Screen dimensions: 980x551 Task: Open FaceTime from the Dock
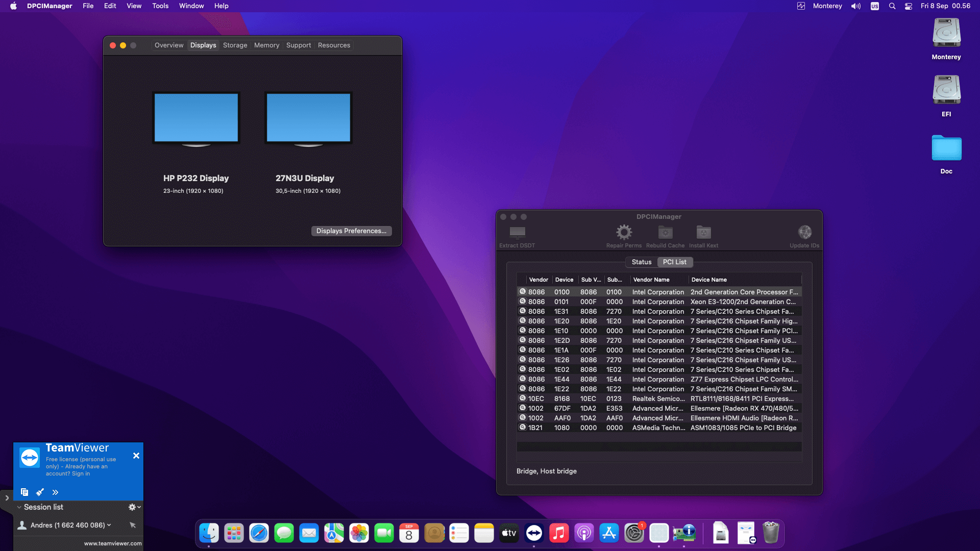(x=384, y=534)
